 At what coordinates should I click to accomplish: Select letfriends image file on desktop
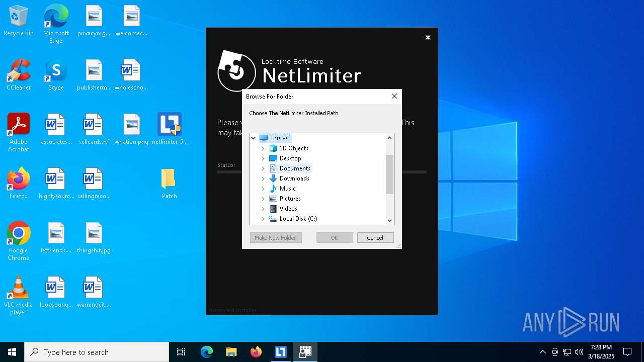56,238
